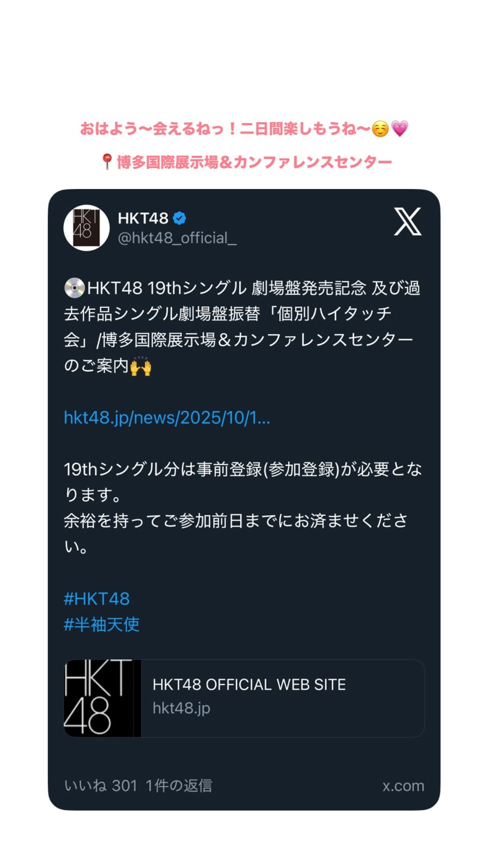
Task: Click the HKT48 logo thumbnail in the link card
Action: tap(102, 698)
